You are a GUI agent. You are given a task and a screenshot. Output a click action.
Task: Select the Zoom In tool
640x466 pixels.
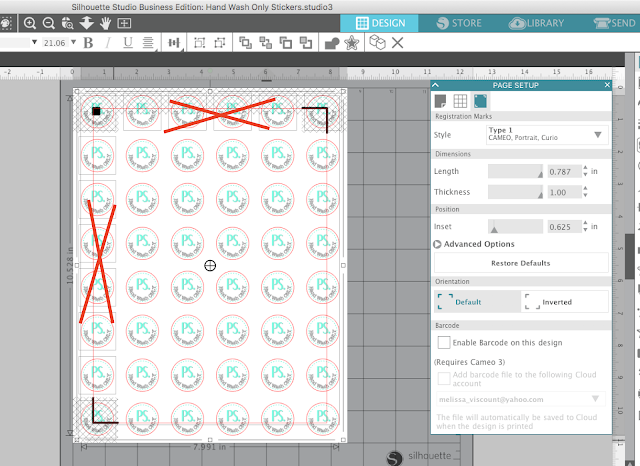click(30, 23)
